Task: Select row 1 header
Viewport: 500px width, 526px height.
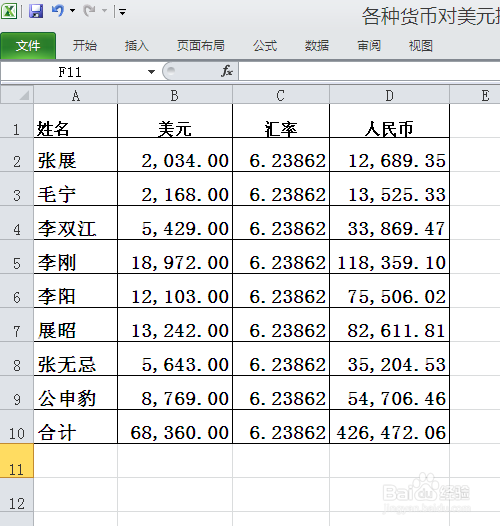Action: 17,121
